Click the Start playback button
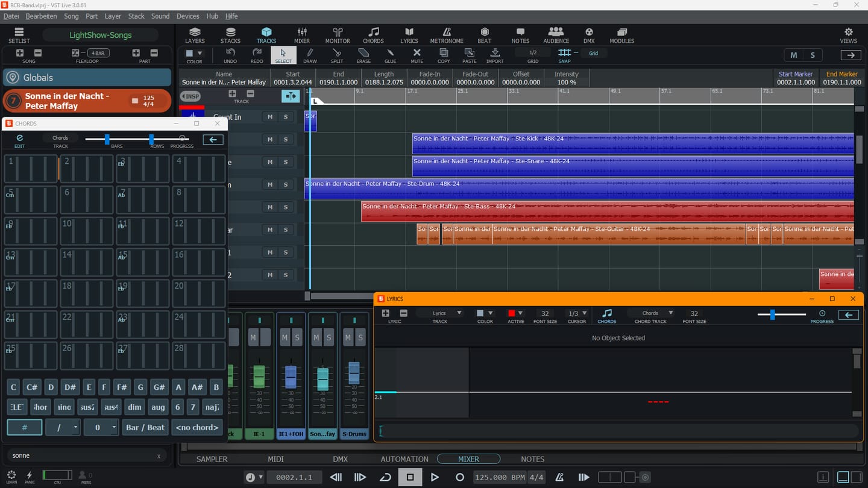 pos(435,477)
